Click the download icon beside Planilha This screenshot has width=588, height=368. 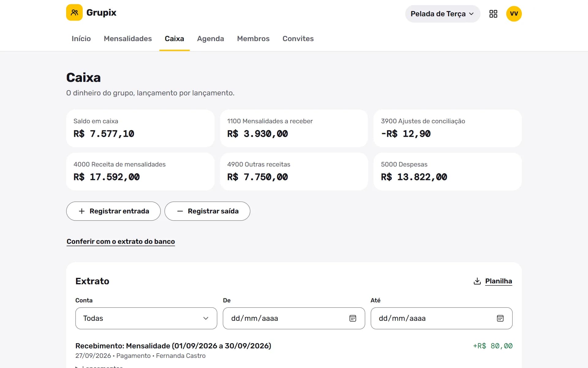click(x=477, y=281)
